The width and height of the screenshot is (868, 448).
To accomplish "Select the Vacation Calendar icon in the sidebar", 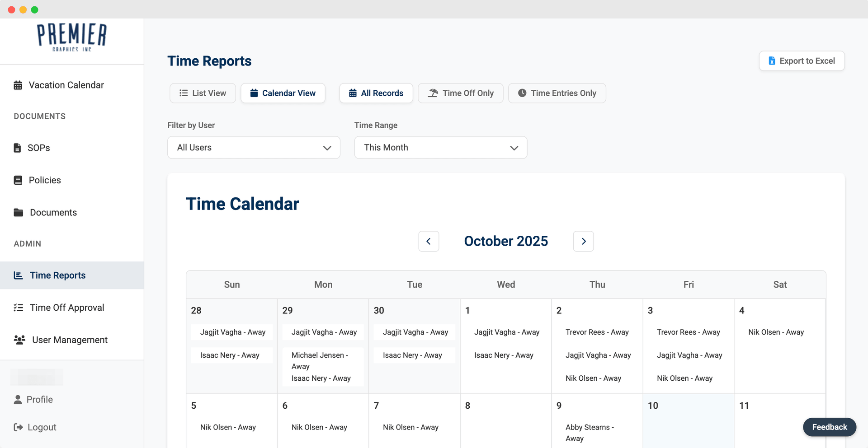I will point(18,85).
